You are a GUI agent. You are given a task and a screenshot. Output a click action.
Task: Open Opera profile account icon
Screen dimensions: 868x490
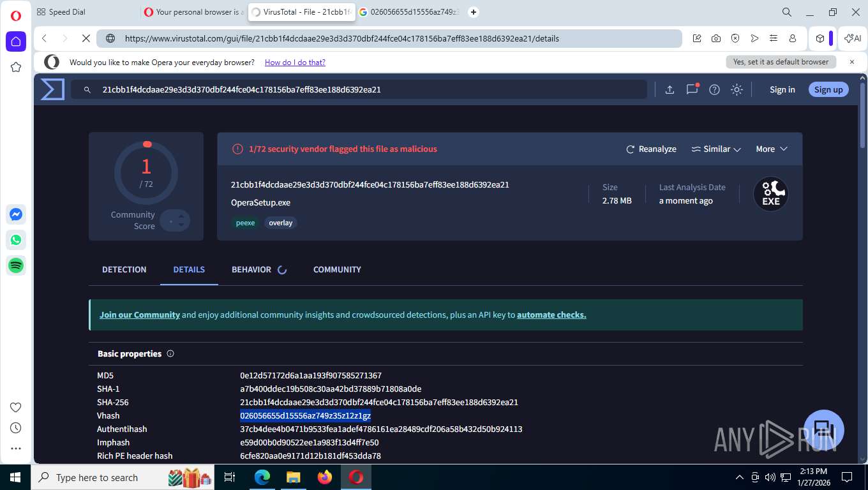pyautogui.click(x=793, y=38)
